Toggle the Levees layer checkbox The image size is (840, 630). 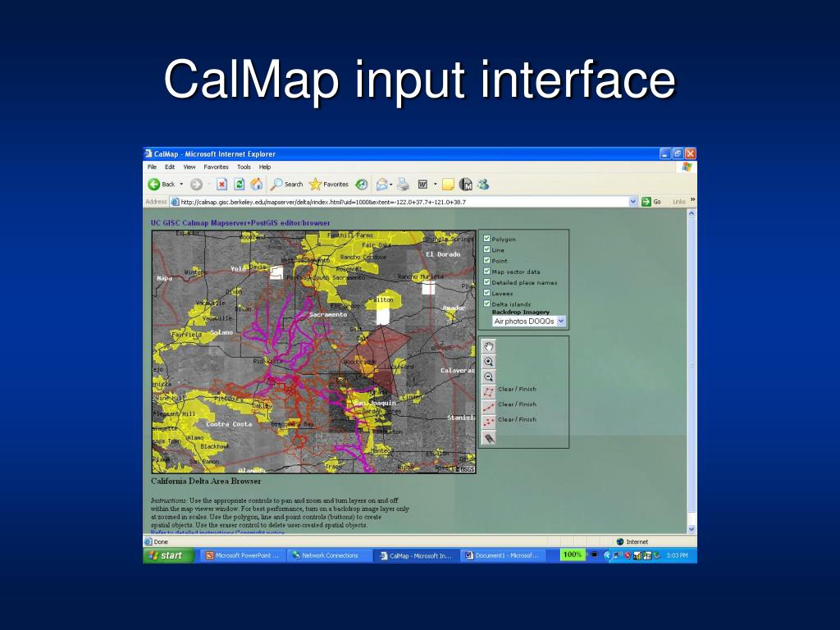tap(487, 293)
